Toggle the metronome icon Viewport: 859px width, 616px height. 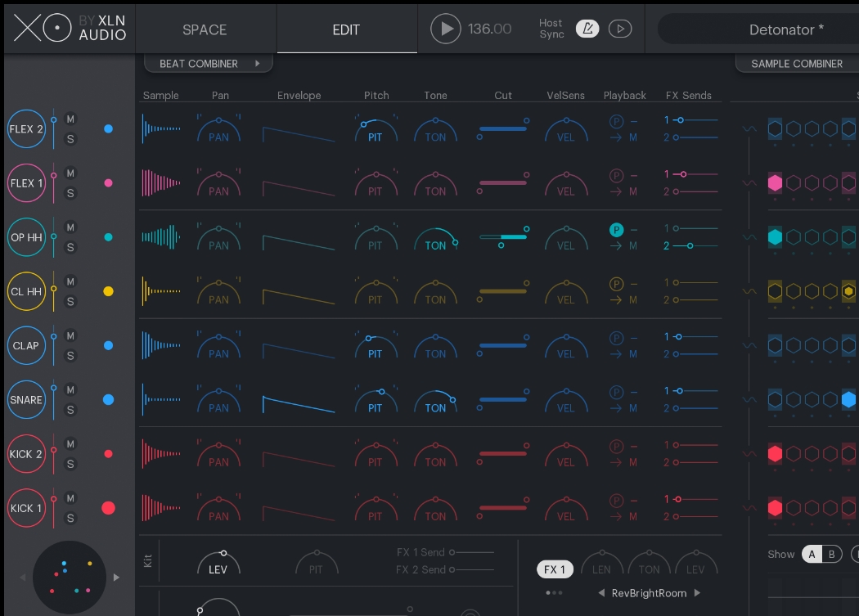pyautogui.click(x=587, y=29)
